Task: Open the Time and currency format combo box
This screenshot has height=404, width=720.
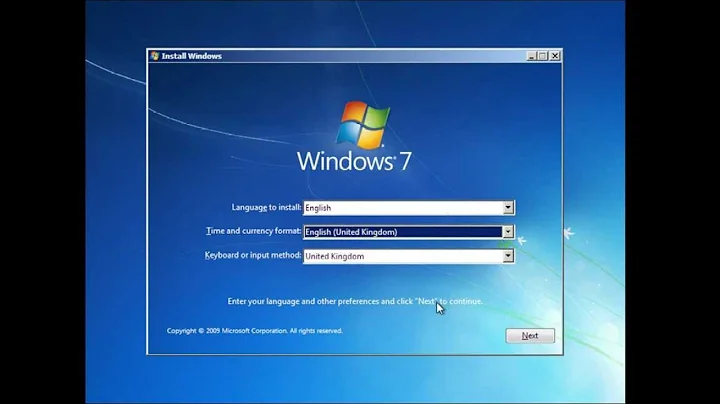Action: click(x=409, y=232)
